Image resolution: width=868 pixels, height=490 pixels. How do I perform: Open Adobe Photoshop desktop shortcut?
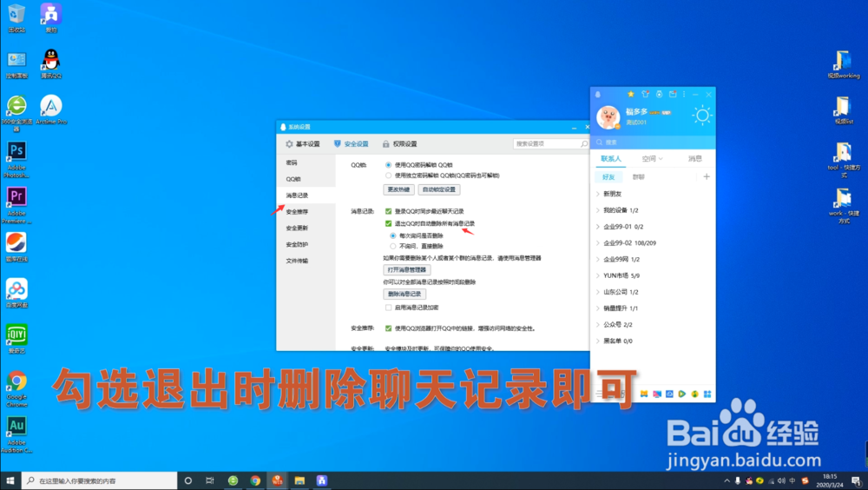coord(16,160)
